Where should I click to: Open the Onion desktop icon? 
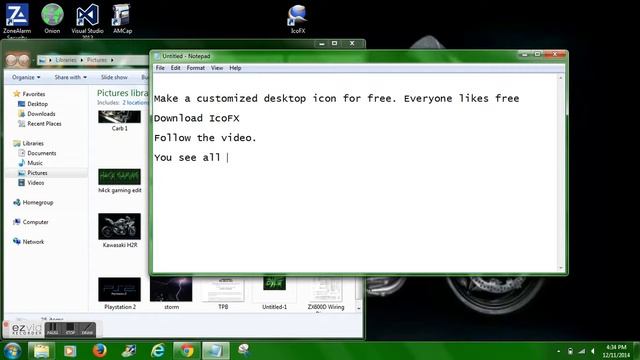coord(52,18)
